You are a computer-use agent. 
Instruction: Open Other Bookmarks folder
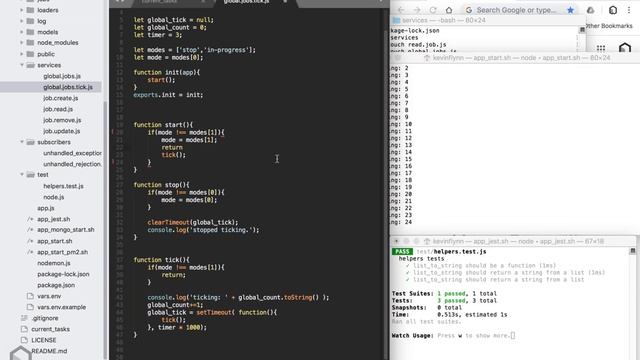coord(609,26)
